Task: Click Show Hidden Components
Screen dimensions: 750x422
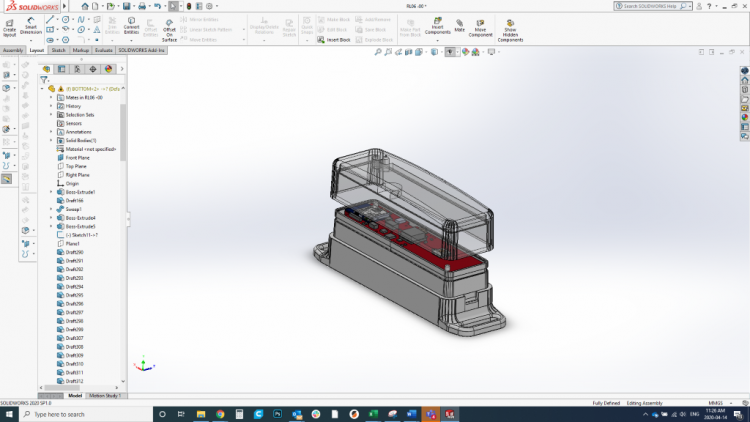Action: pos(510,30)
